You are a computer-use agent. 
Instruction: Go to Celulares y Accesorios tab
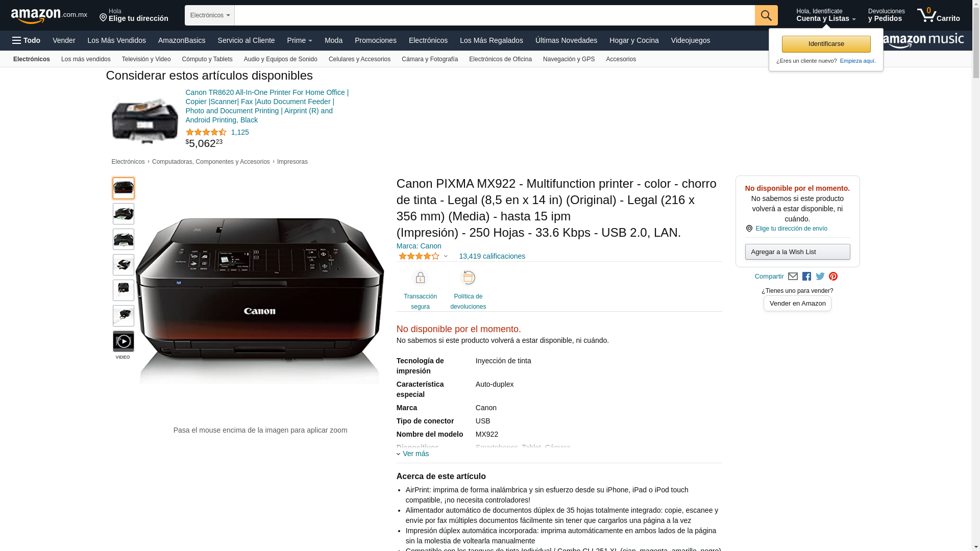click(x=359, y=59)
